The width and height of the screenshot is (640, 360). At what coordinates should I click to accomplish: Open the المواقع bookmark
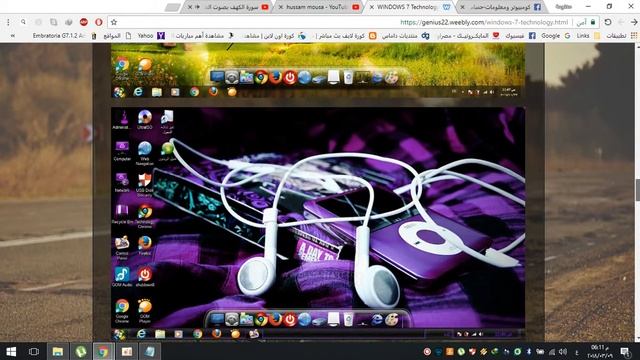tap(117, 36)
